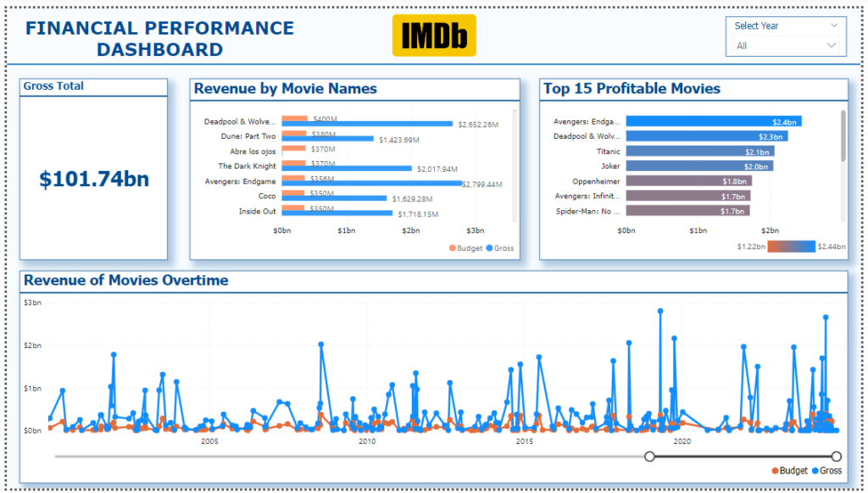Image resolution: width=868 pixels, height=493 pixels.
Task: Click the blue Gross legend marker in Revenue by Movie Names
Action: tap(489, 248)
